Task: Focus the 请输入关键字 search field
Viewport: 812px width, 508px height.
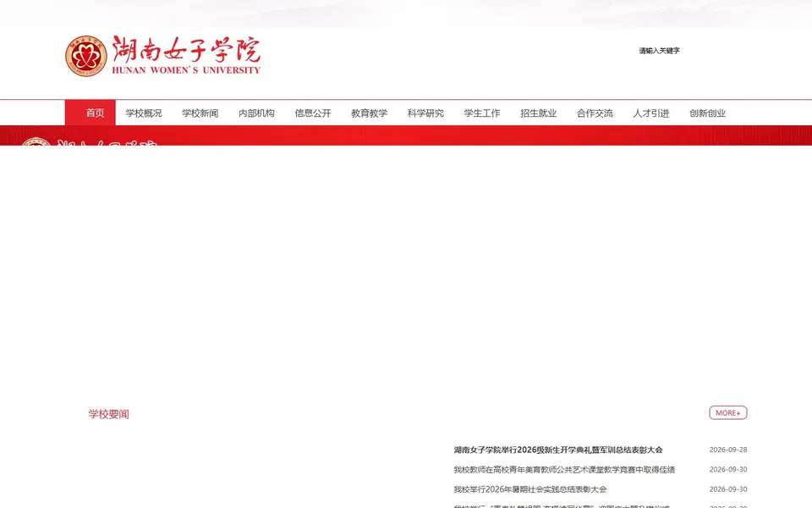Action: click(x=659, y=51)
